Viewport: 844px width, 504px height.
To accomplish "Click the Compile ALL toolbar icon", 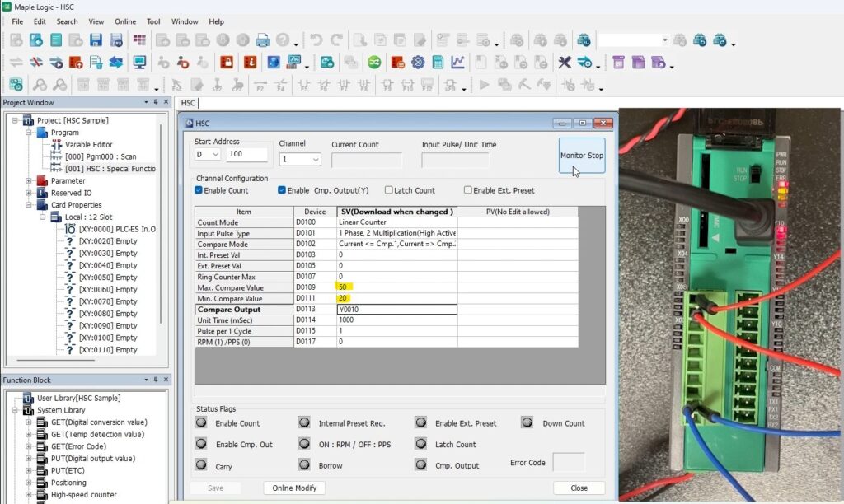I will coord(584,40).
